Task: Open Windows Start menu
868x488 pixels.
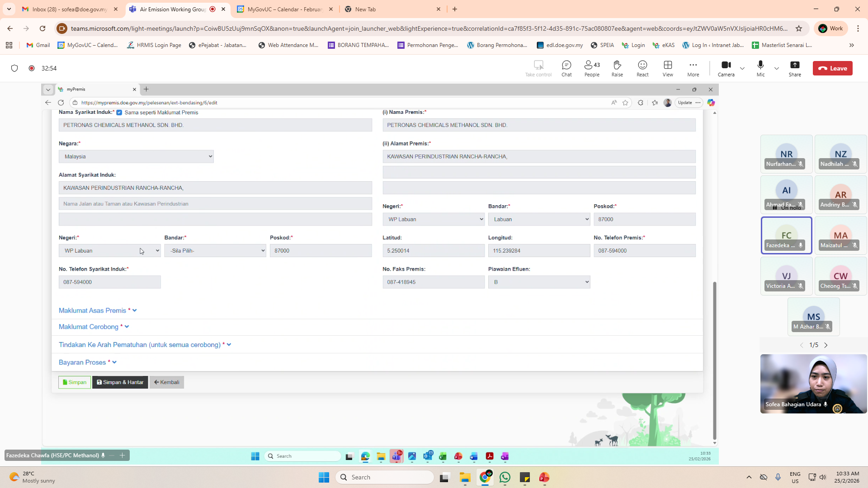Action: [x=324, y=477]
